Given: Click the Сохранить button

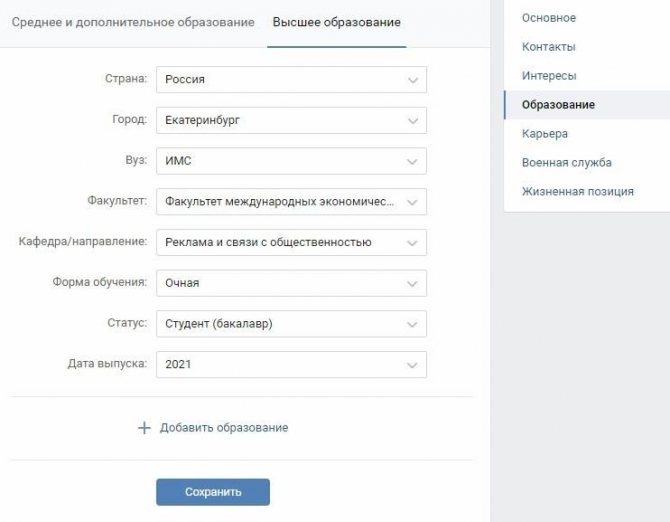Looking at the screenshot, I should pos(213,492).
